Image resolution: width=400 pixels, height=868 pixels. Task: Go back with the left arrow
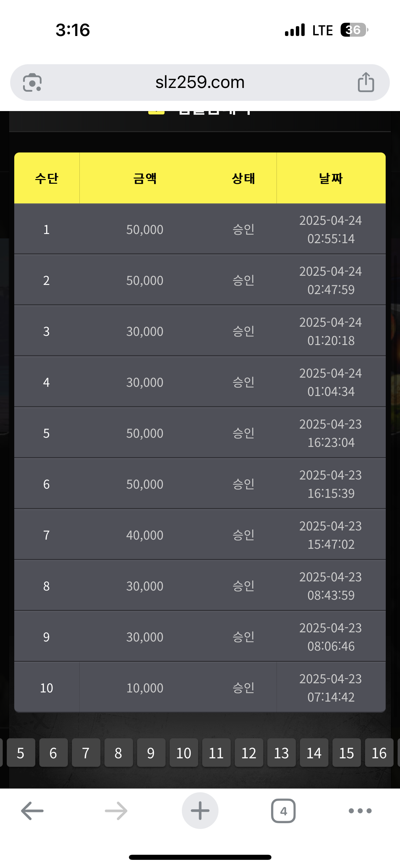32,811
